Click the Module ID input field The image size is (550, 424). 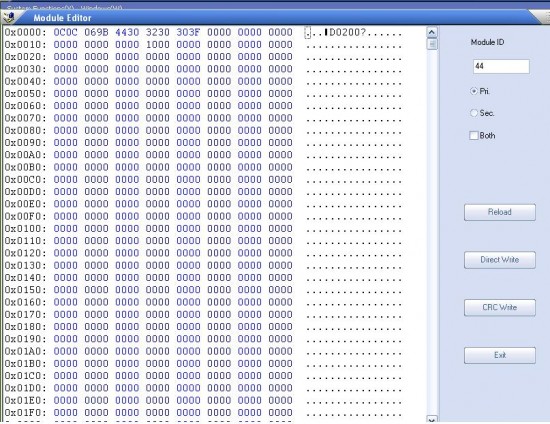click(501, 66)
